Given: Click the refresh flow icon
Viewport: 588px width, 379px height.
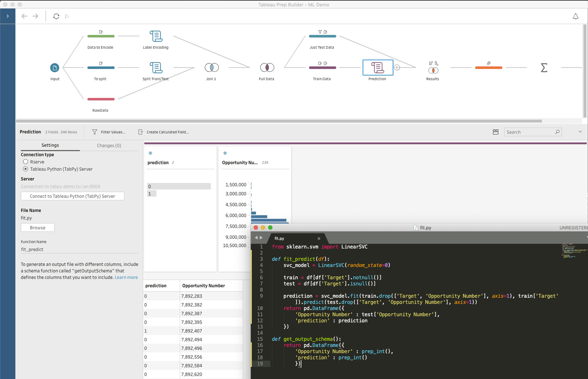Looking at the screenshot, I should (56, 16).
